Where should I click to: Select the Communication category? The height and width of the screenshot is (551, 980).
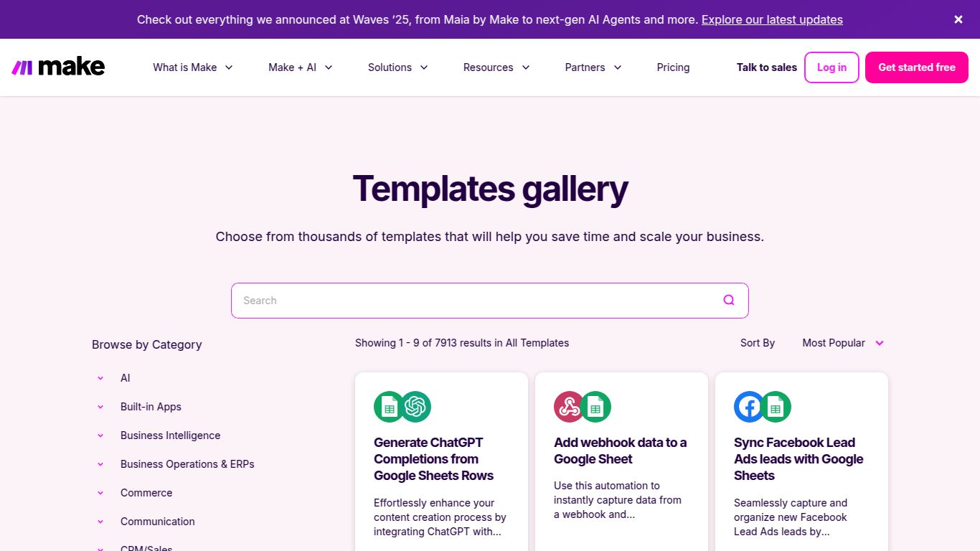(x=158, y=522)
